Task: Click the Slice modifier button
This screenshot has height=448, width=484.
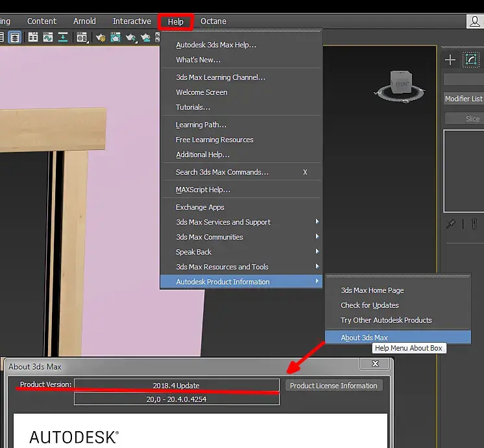Action: click(x=465, y=119)
